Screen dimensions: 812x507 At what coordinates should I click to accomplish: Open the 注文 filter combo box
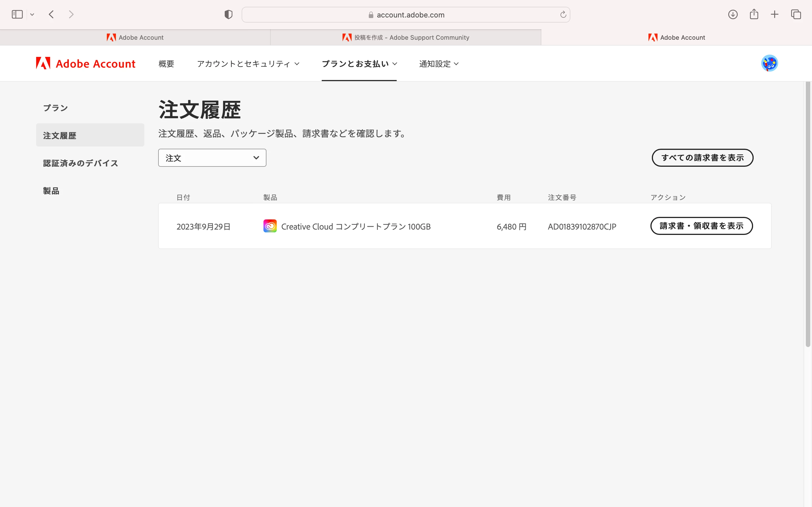(x=212, y=158)
